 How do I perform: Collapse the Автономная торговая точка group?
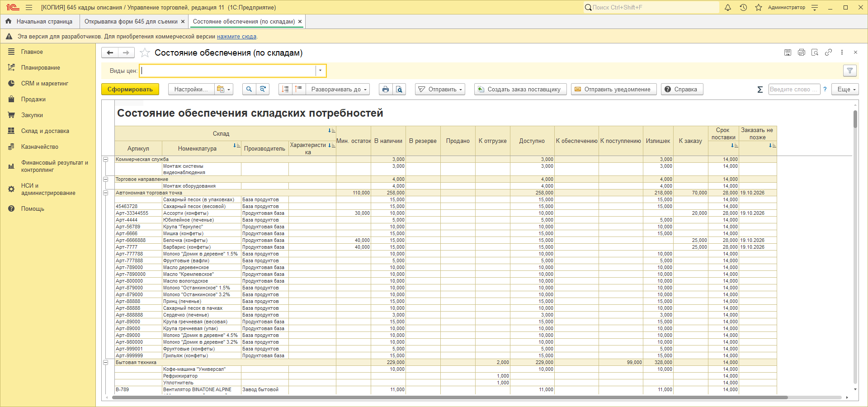[x=106, y=193]
